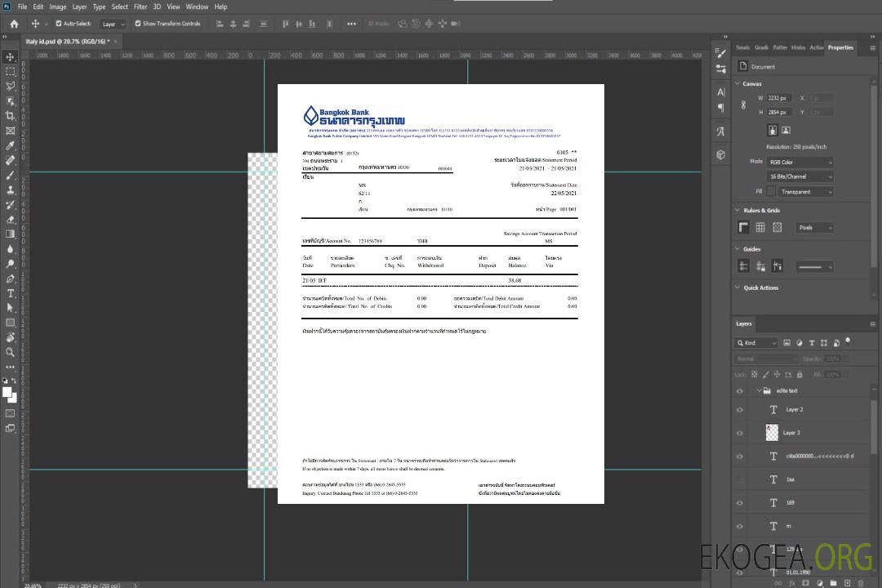Select the Rectangle shape tool

pyautogui.click(x=10, y=323)
